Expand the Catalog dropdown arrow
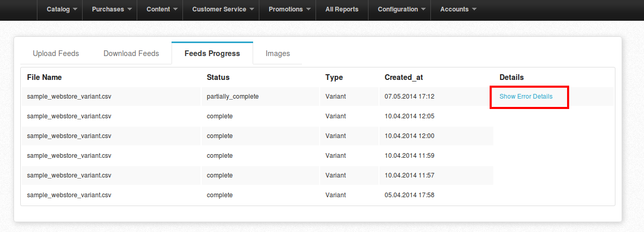This screenshot has height=232, width=644. pyautogui.click(x=75, y=9)
